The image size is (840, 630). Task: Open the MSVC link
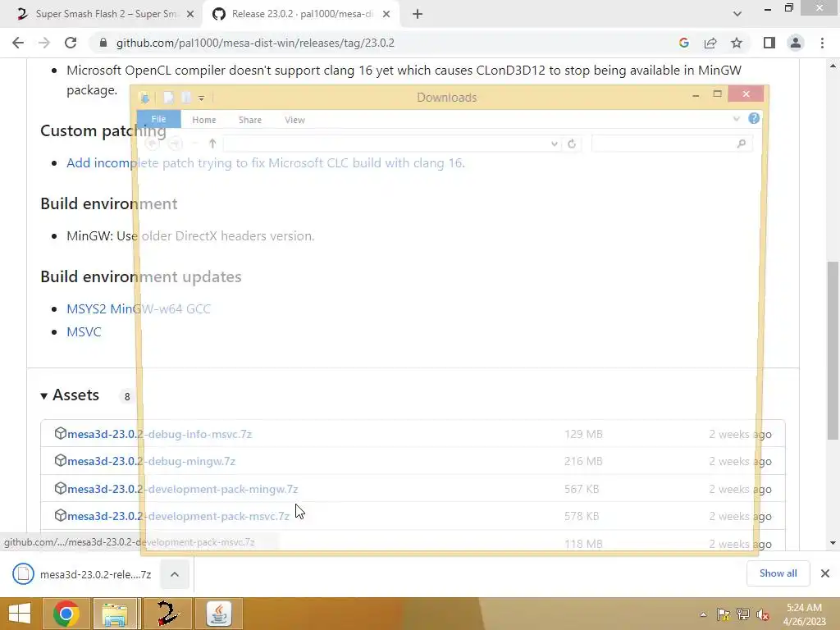[x=84, y=331]
